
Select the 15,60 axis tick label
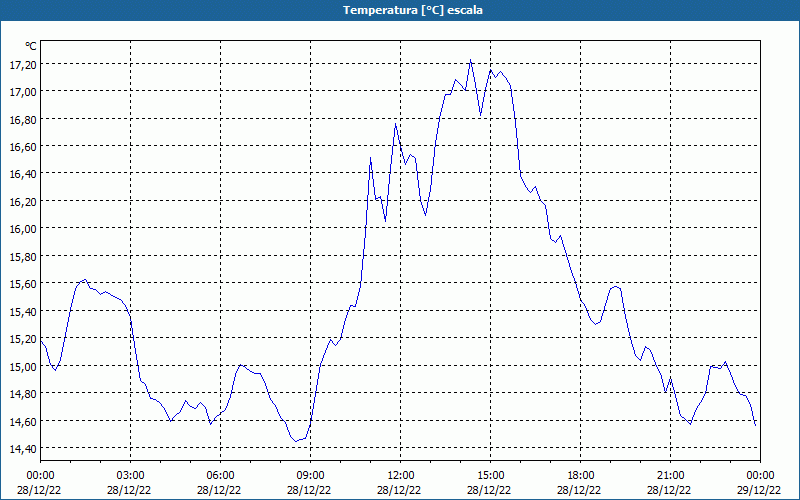click(x=23, y=284)
